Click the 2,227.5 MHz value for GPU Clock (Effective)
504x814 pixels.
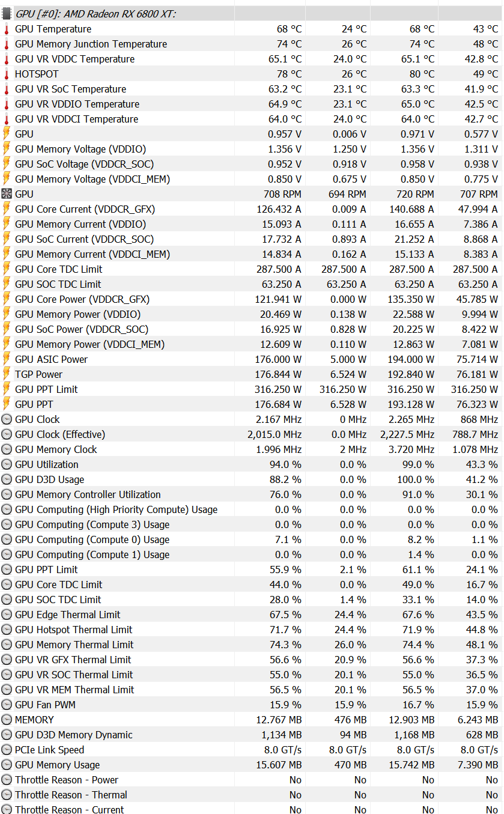pos(407,434)
